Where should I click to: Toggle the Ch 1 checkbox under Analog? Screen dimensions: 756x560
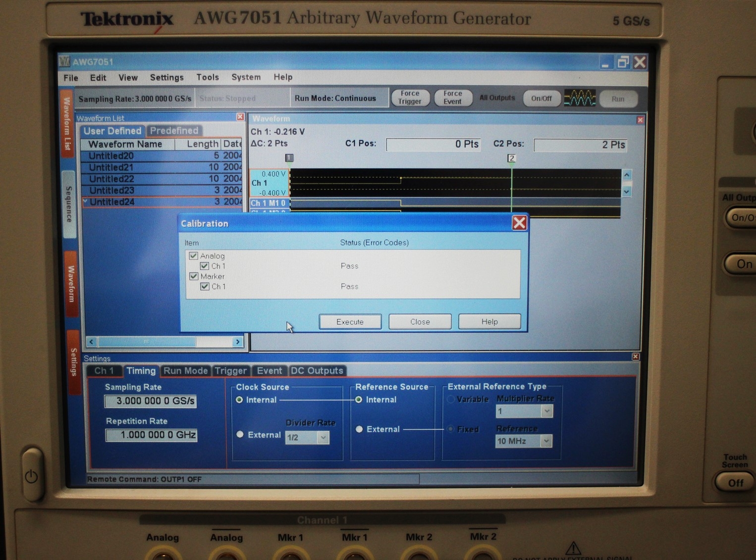[204, 266]
